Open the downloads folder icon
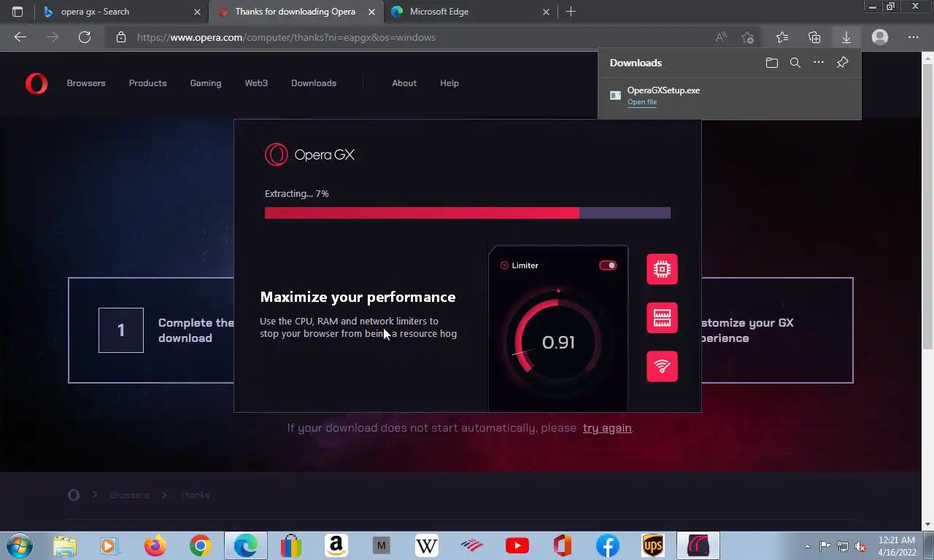 coord(772,63)
